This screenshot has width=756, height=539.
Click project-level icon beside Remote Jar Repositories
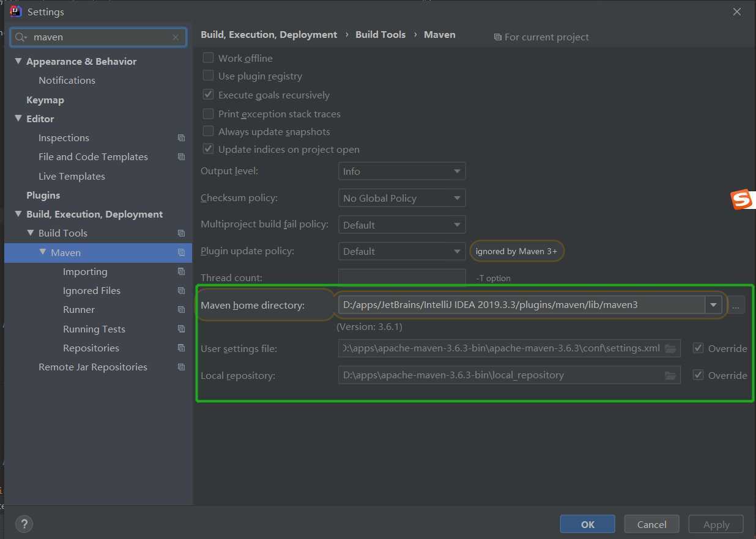(x=181, y=367)
